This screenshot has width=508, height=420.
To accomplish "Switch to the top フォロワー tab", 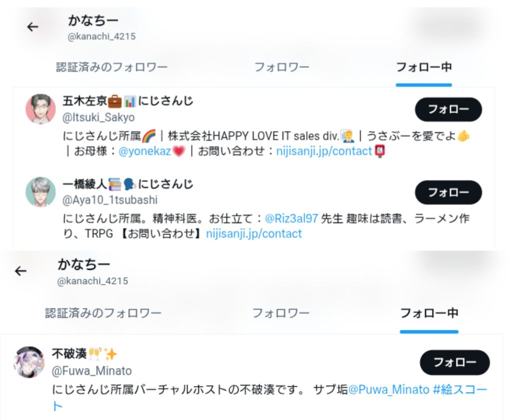I will pos(282,67).
